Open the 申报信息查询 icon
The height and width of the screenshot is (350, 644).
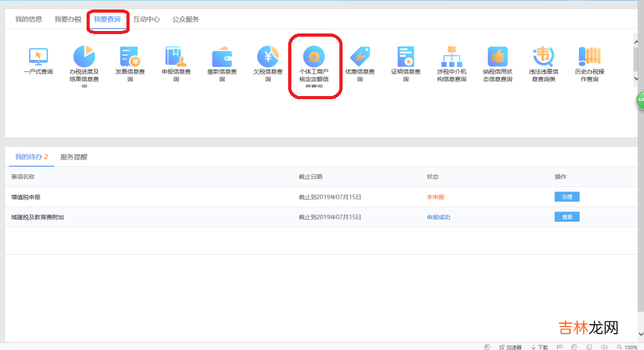coord(176,56)
